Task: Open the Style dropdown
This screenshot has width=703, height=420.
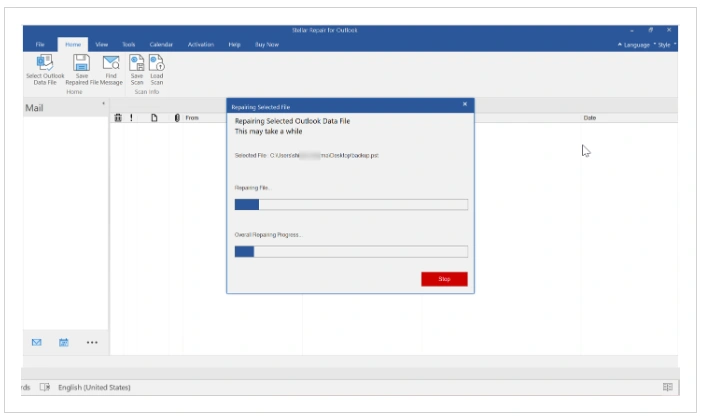Action: [x=665, y=44]
